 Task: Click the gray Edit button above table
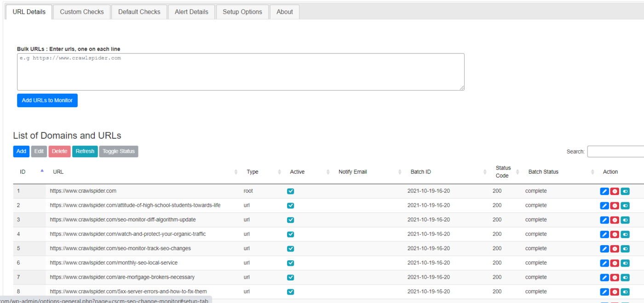coord(39,151)
